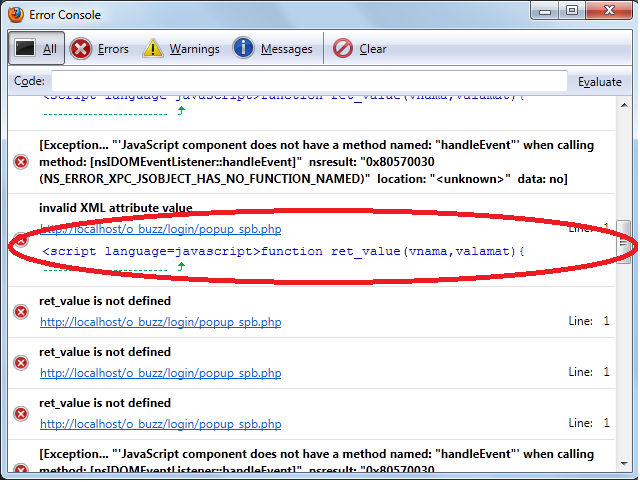Click the black All console icon
640x482 pixels.
pyautogui.click(x=25, y=48)
